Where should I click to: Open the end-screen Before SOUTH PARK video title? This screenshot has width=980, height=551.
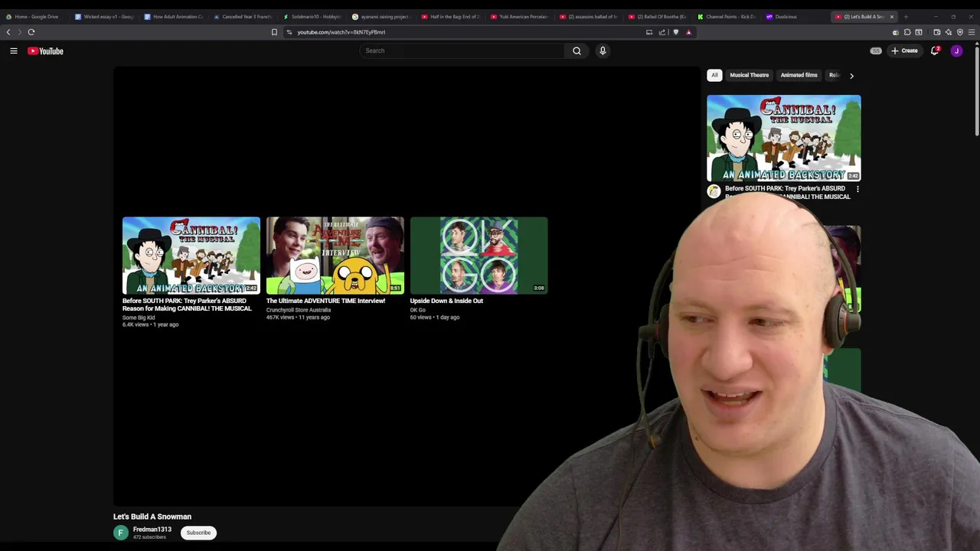coord(187,305)
